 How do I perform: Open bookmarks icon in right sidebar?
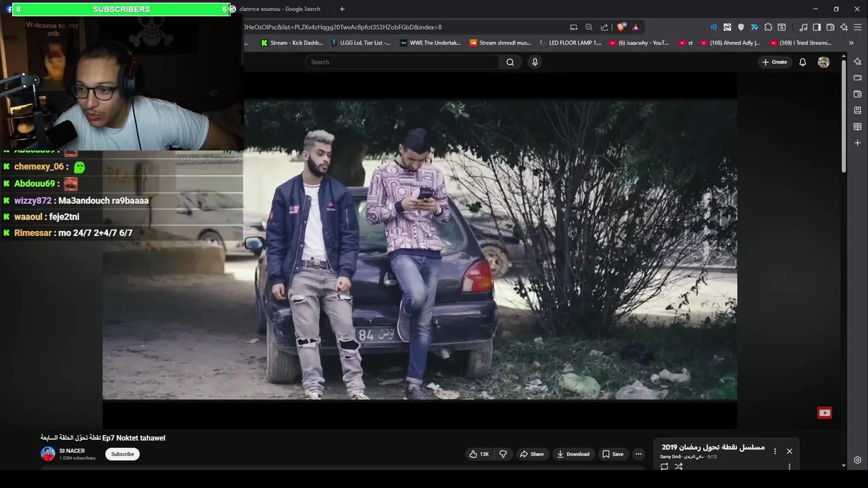[x=857, y=110]
